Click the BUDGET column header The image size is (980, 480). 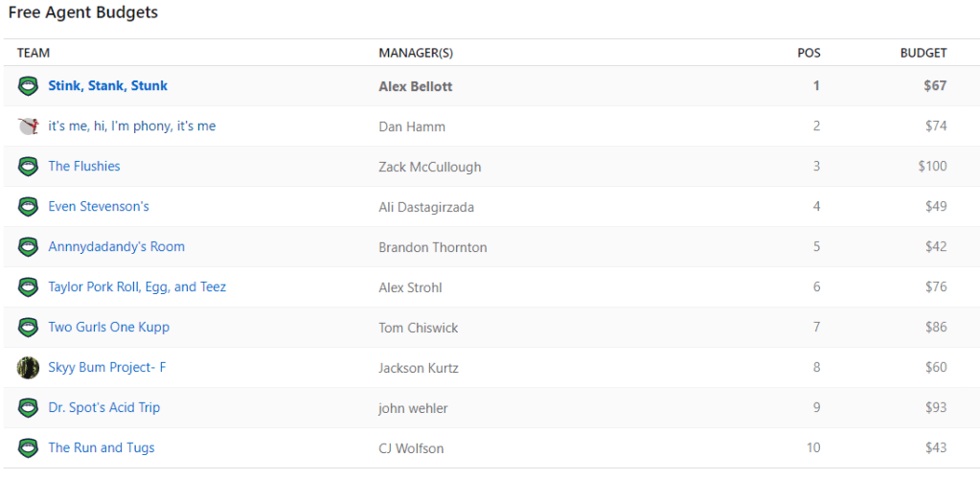[923, 53]
